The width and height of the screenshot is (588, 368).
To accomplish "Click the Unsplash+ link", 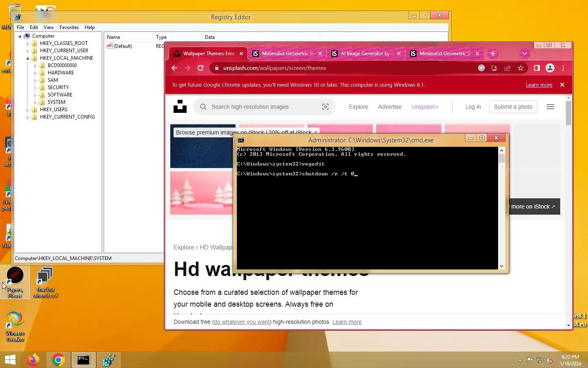I will pyautogui.click(x=425, y=107).
